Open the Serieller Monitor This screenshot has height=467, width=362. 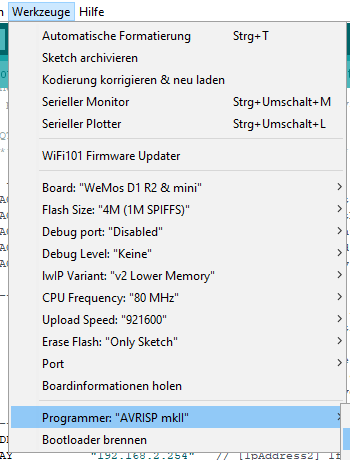pyautogui.click(x=177, y=102)
